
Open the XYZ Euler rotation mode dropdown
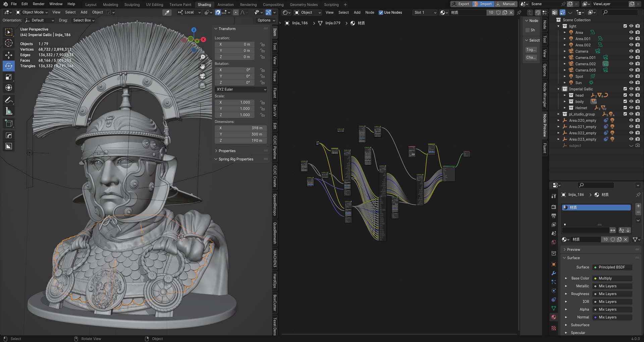click(x=241, y=89)
